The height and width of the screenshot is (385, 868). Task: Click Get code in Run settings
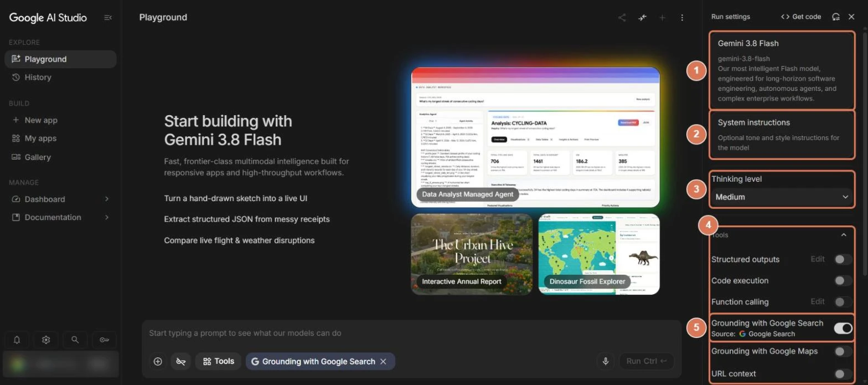point(800,17)
